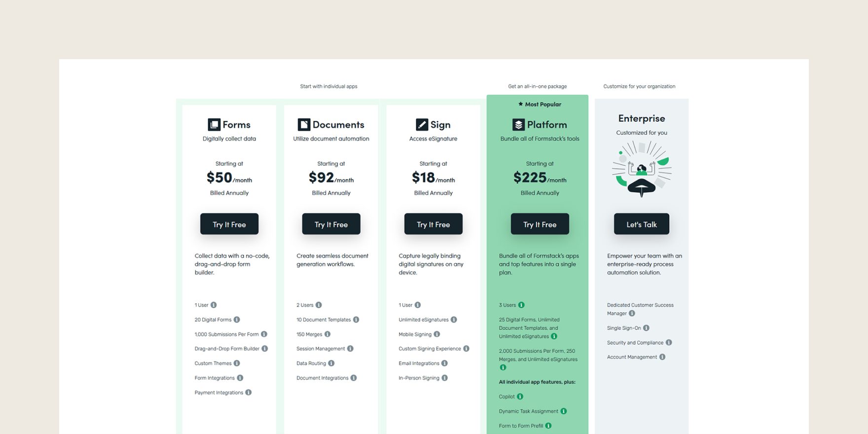
Task: Click the $18/month Sign price
Action: tap(434, 178)
